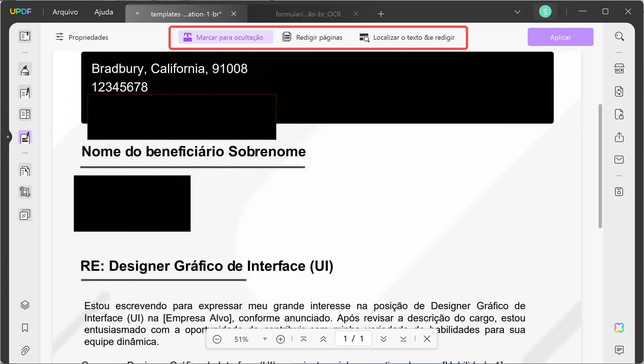Enable Marcar para ocultação mode

226,37
